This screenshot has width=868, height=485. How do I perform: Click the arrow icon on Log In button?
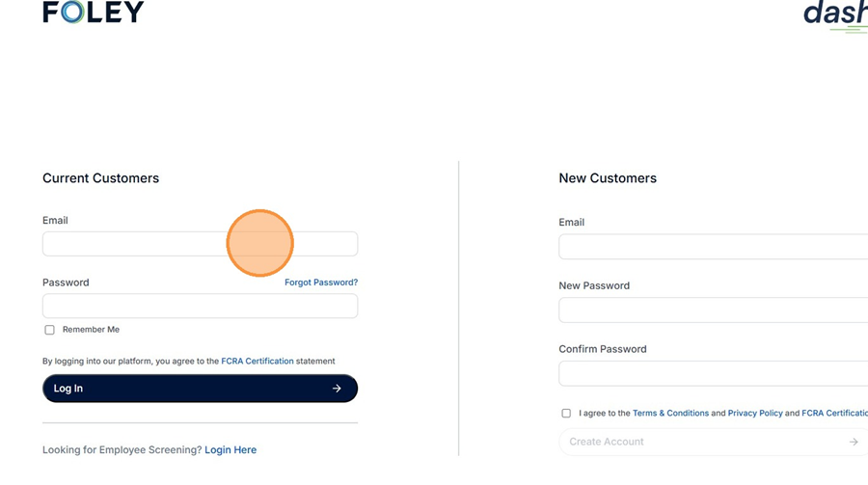[x=337, y=389]
